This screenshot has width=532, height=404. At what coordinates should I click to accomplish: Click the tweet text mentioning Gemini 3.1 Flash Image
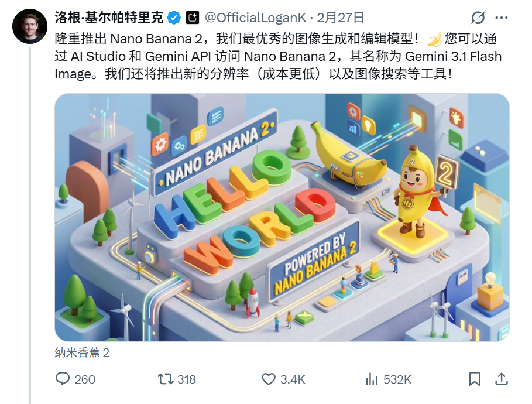click(x=278, y=56)
